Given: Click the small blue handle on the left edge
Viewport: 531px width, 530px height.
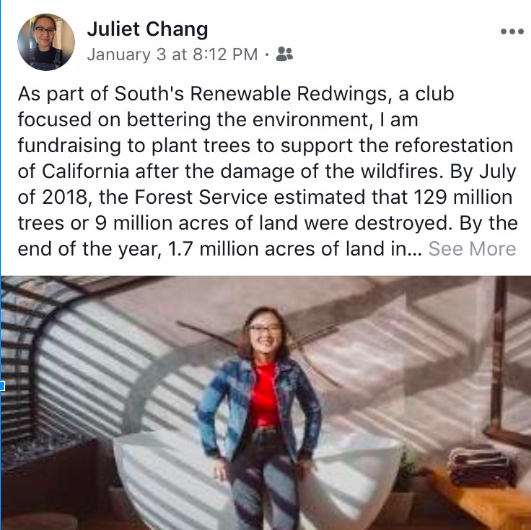Looking at the screenshot, I should click(2, 386).
